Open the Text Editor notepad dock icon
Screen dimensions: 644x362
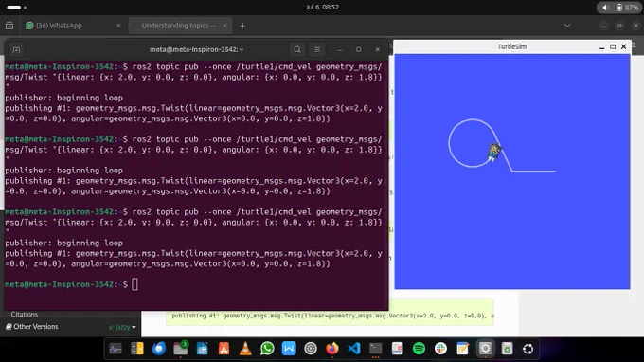[x=462, y=349]
